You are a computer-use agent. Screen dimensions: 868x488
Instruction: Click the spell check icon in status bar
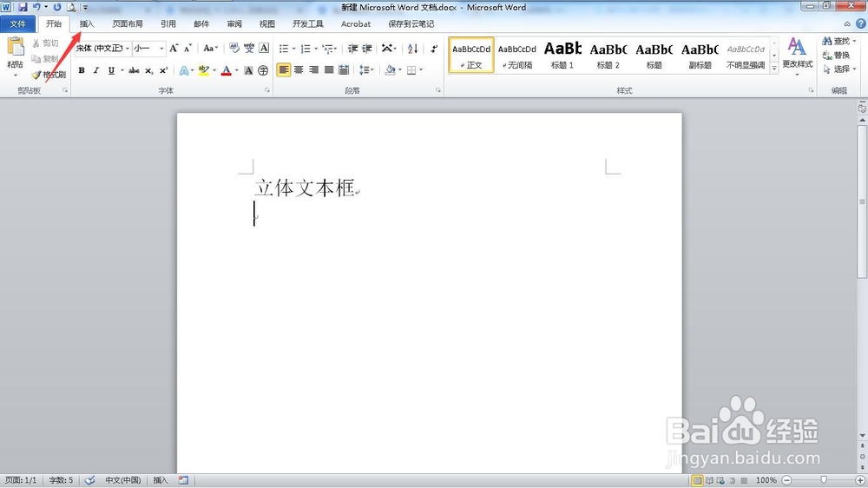pyautogui.click(x=89, y=480)
